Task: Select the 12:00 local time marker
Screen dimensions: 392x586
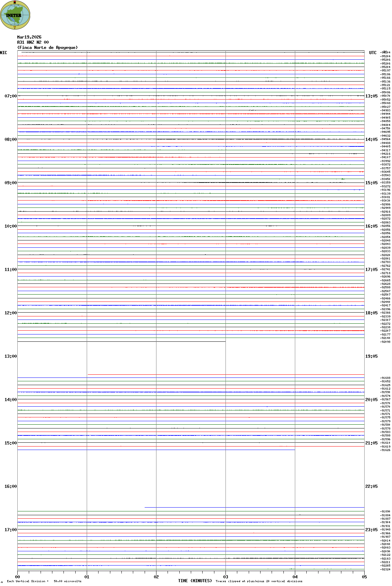Action: (10, 313)
